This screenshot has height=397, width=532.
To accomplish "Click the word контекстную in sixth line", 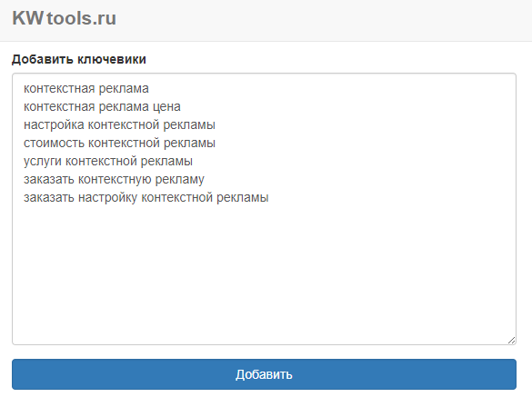I will tap(115, 179).
